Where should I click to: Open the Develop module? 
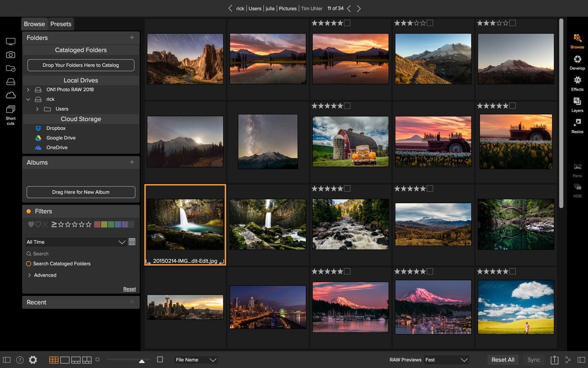(577, 63)
